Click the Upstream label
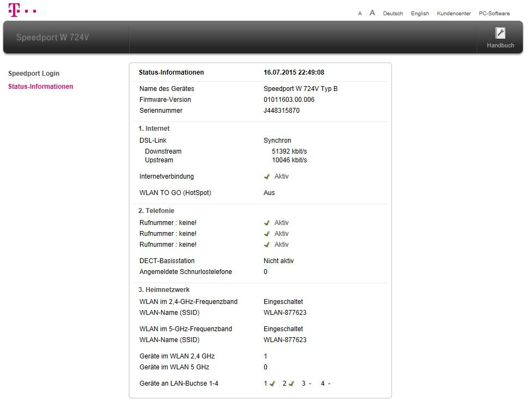 [159, 160]
